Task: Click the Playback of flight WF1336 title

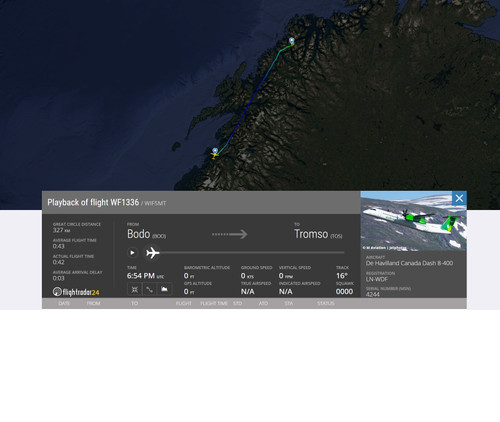Action: click(x=93, y=202)
